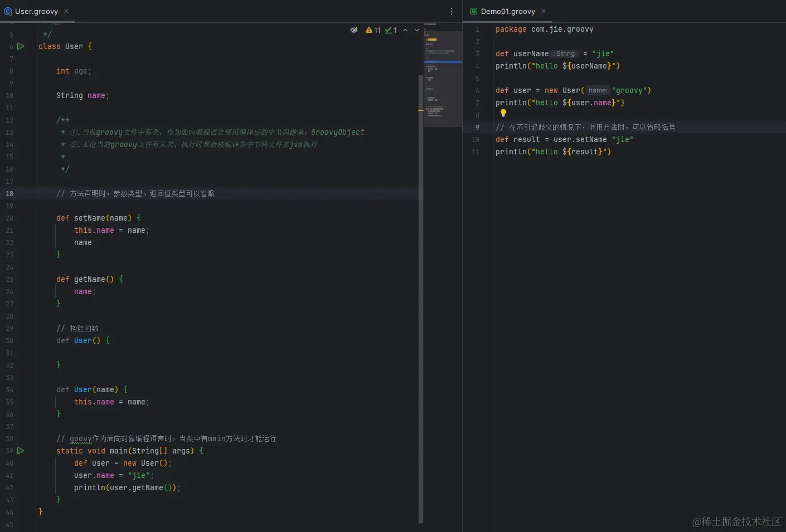Screen dimensions: 786x532
Task: Click 'def result = user.setName "jie"' line
Action: 565,139
